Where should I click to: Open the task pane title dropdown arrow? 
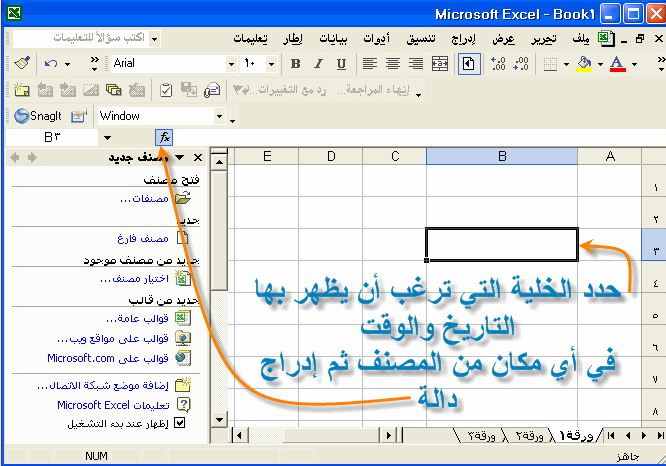[180, 158]
